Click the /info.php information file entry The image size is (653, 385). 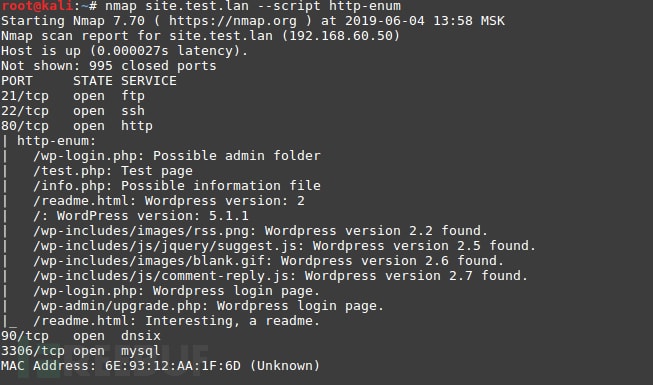177,186
